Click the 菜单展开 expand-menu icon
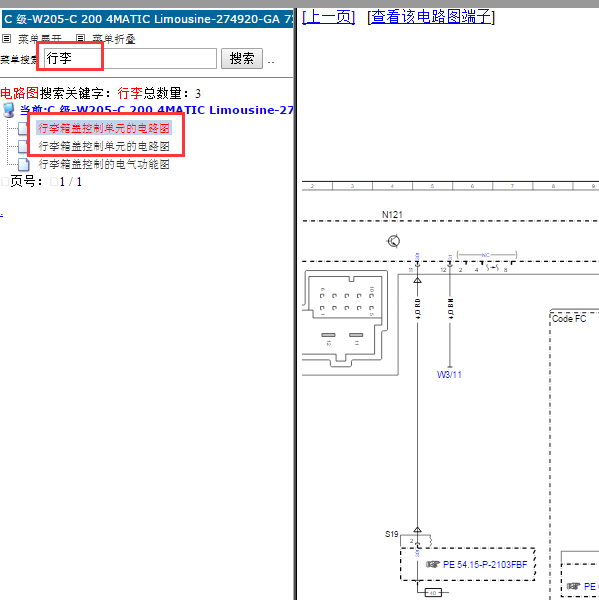Image resolution: width=599 pixels, height=600 pixels. [7, 38]
